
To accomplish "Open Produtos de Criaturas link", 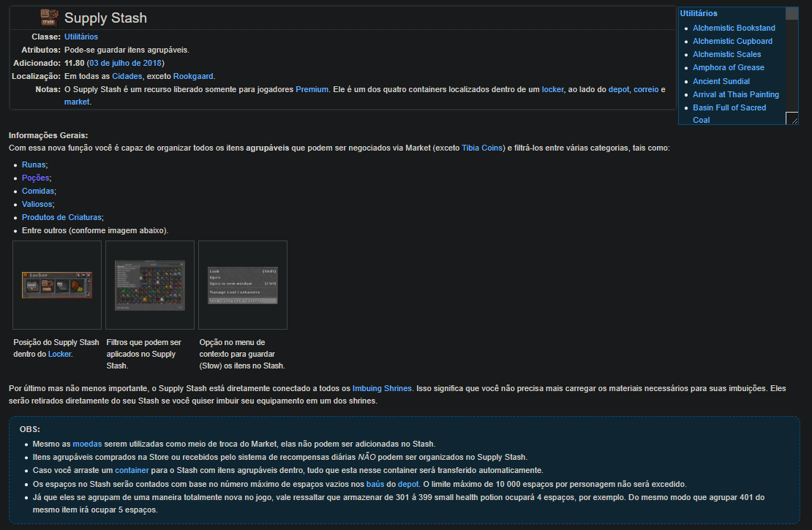I will pyautogui.click(x=61, y=217).
